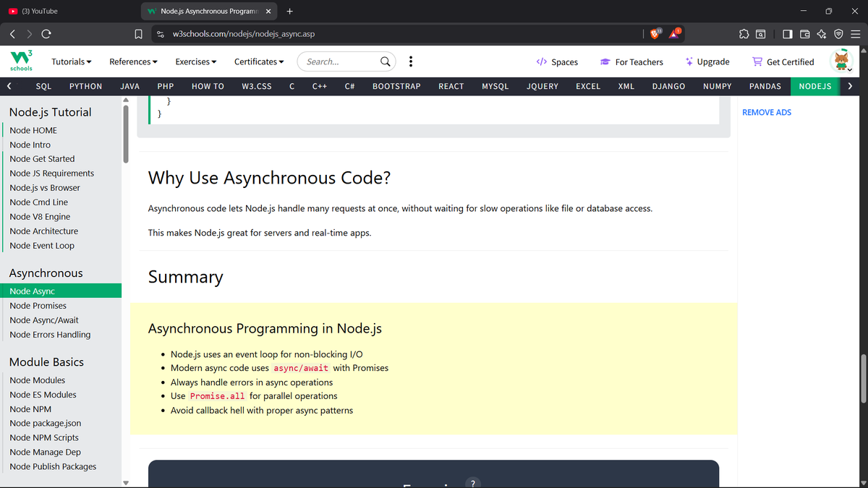Click the up arrow on sidebar scrollbar
The height and width of the screenshot is (488, 868).
click(x=126, y=100)
